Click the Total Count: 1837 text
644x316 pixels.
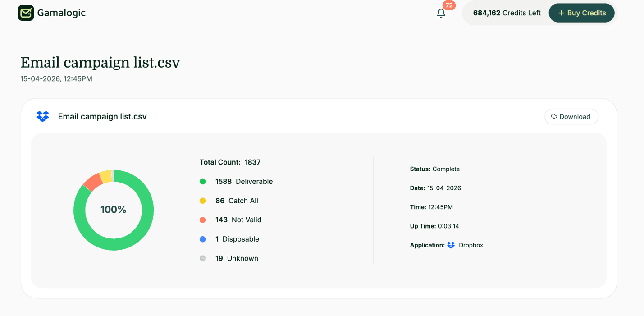(230, 162)
